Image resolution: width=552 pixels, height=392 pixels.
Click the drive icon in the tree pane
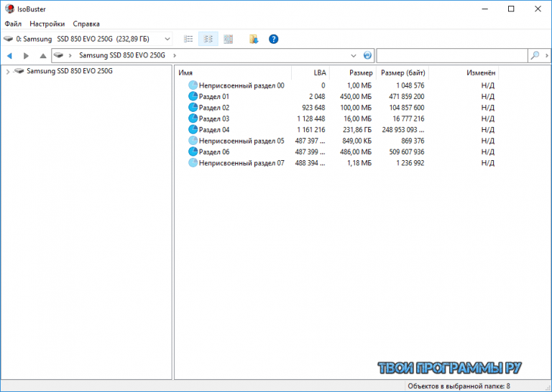[x=19, y=71]
